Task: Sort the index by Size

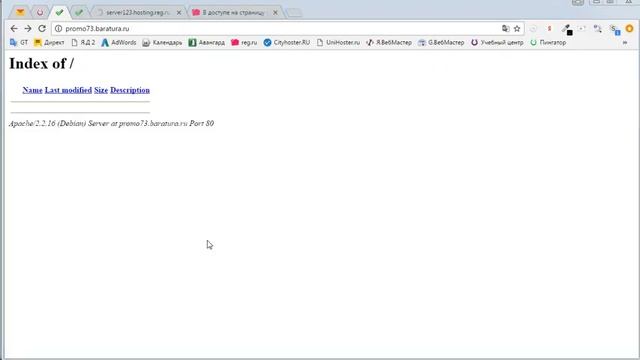Action: point(101,90)
